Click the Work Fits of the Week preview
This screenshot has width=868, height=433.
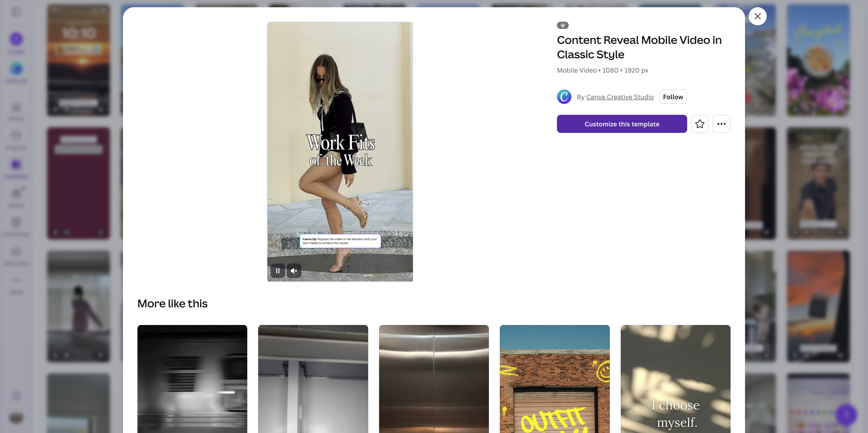pos(340,152)
